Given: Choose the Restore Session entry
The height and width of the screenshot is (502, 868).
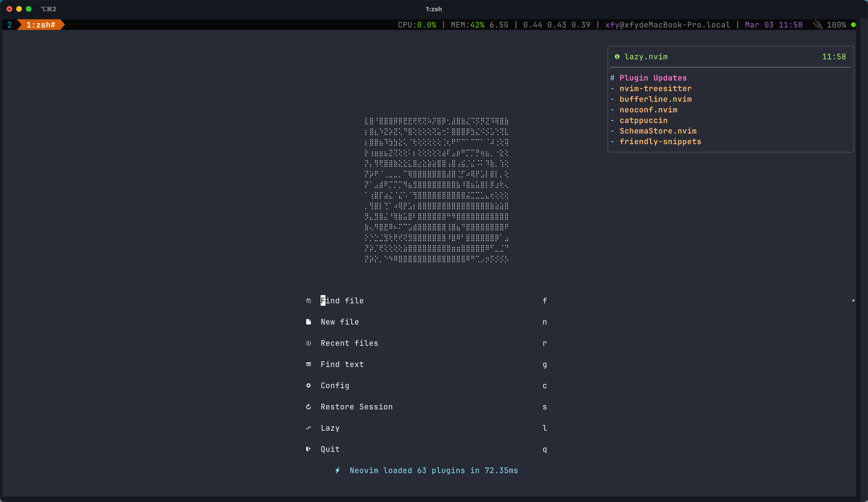Looking at the screenshot, I should tap(356, 407).
